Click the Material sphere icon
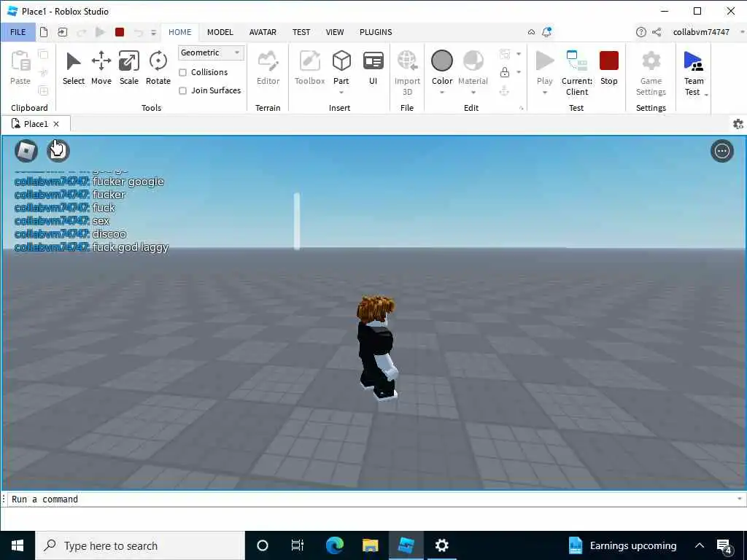The height and width of the screenshot is (560, 747). [473, 61]
